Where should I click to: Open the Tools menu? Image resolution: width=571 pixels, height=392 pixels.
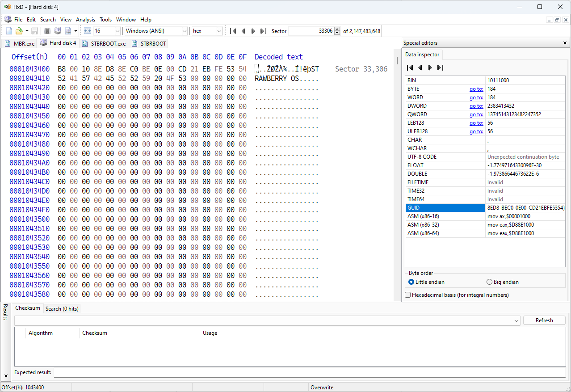[x=105, y=19]
